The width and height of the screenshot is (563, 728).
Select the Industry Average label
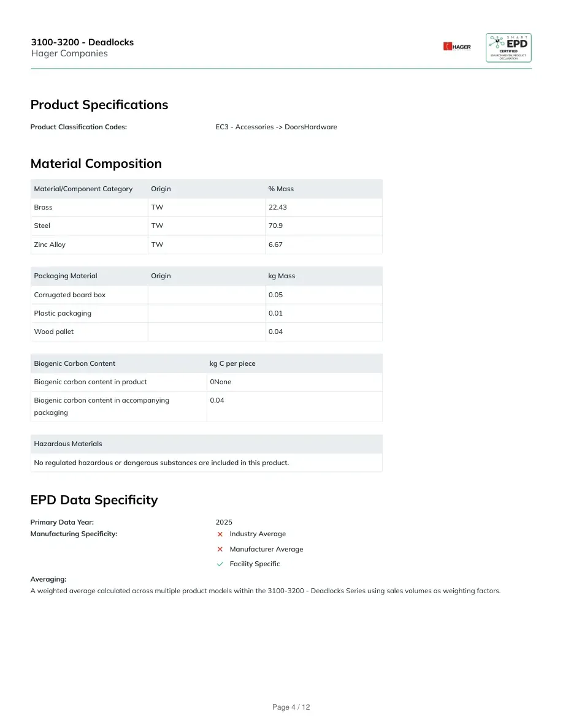[258, 534]
